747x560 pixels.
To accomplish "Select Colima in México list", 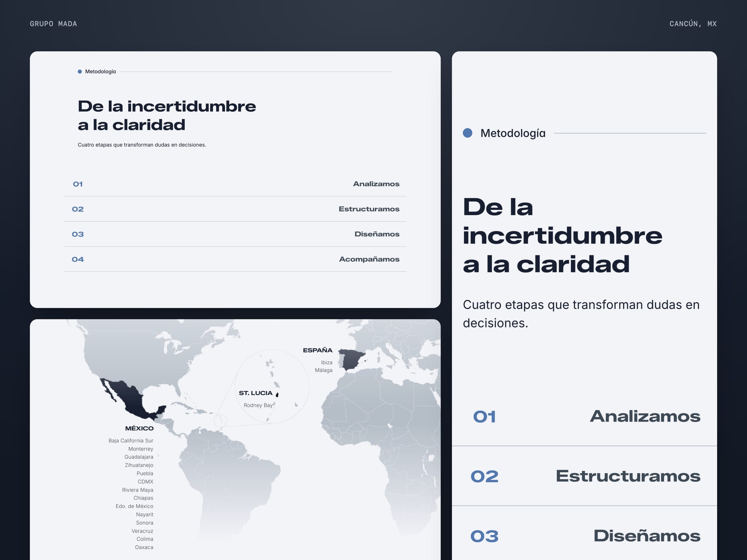I will [x=145, y=539].
